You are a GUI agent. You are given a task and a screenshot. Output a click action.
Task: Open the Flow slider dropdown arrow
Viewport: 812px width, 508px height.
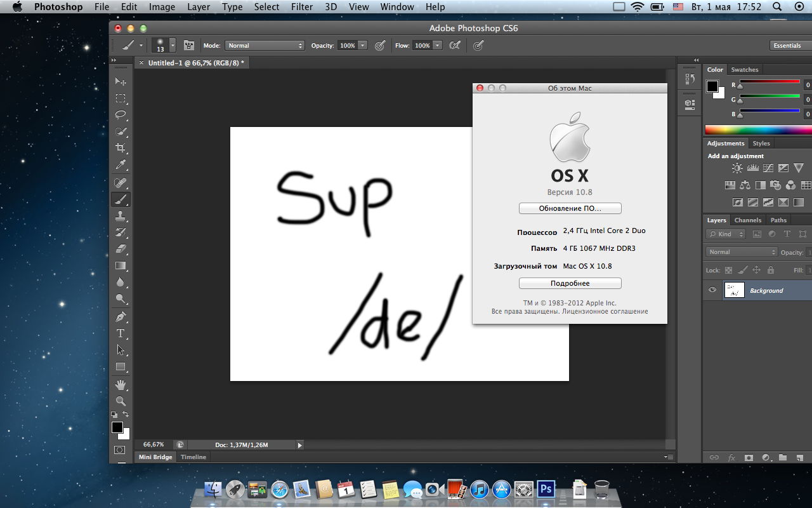(437, 46)
